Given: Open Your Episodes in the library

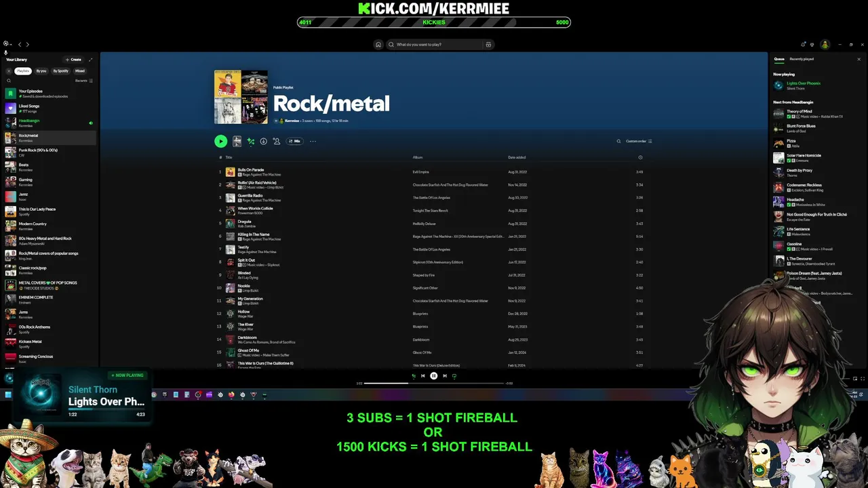Looking at the screenshot, I should [x=49, y=94].
